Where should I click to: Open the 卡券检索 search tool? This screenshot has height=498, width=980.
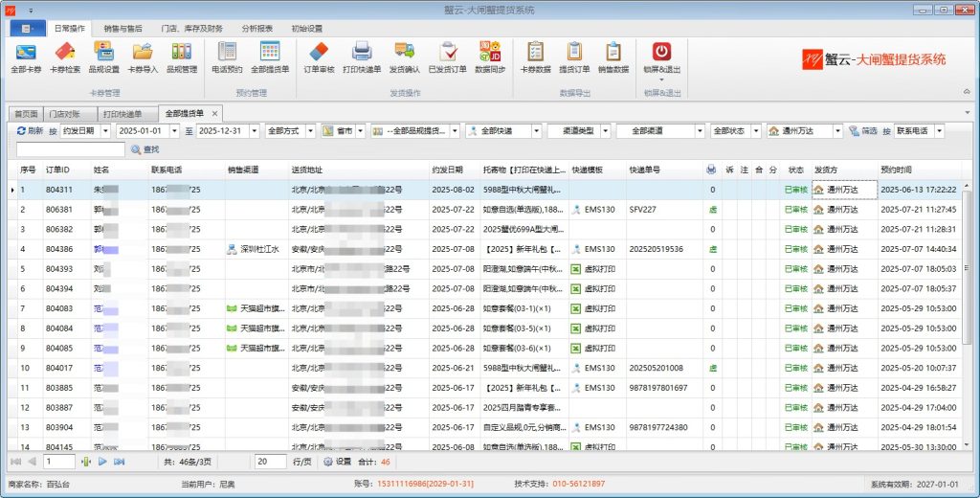point(65,57)
